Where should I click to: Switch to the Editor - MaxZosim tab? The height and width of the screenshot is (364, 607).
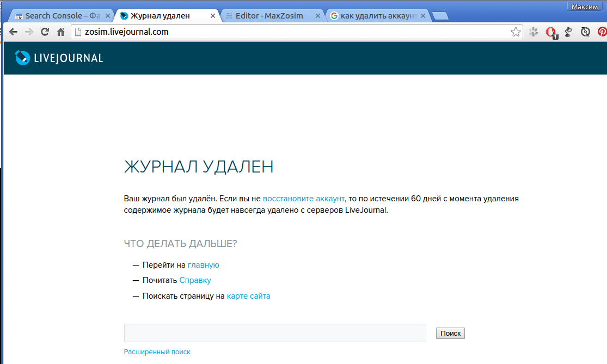click(271, 15)
